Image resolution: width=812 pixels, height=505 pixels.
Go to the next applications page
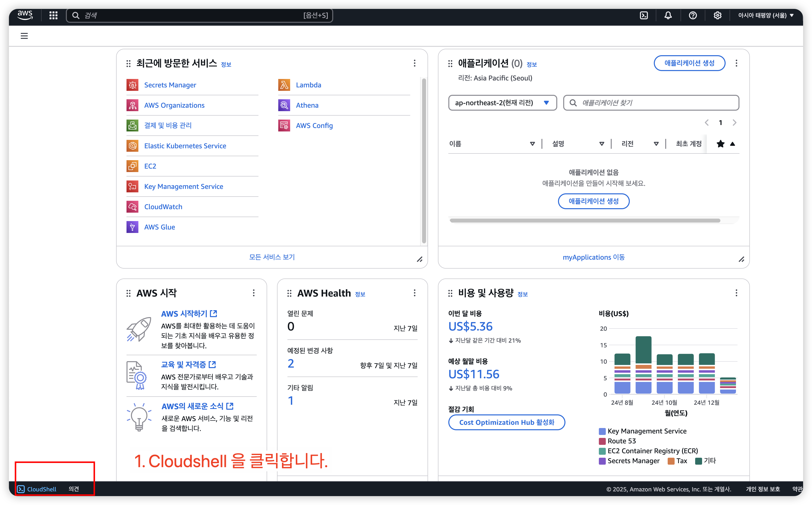(x=734, y=123)
